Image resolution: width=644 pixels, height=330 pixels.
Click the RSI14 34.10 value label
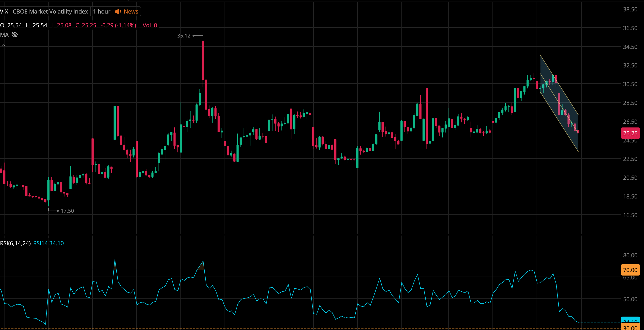coord(49,243)
